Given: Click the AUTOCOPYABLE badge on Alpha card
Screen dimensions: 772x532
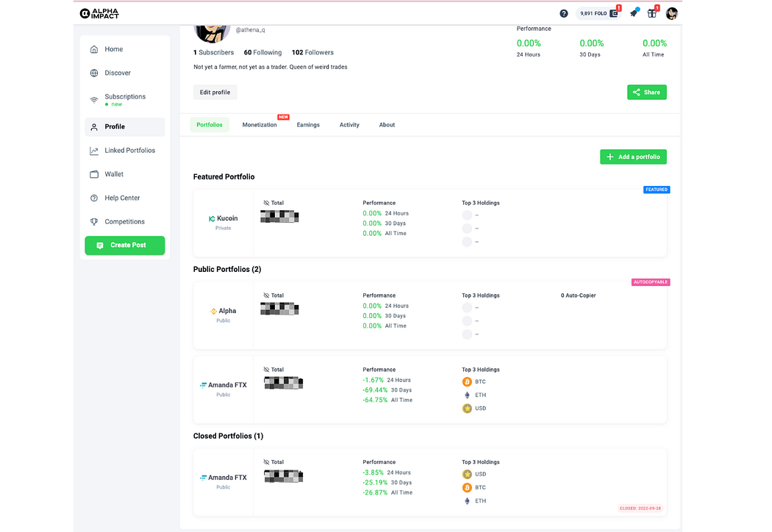Looking at the screenshot, I should [651, 282].
